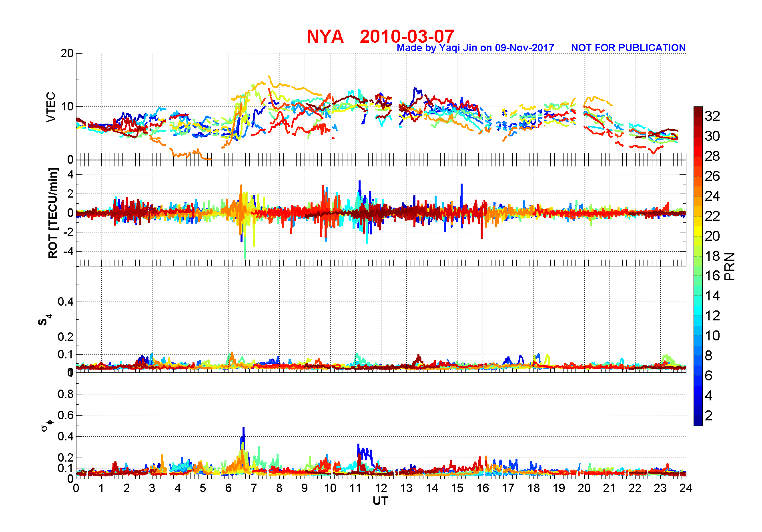762x532 pixels.
Task: Click the x-axis tick label 3
Action: (152, 488)
